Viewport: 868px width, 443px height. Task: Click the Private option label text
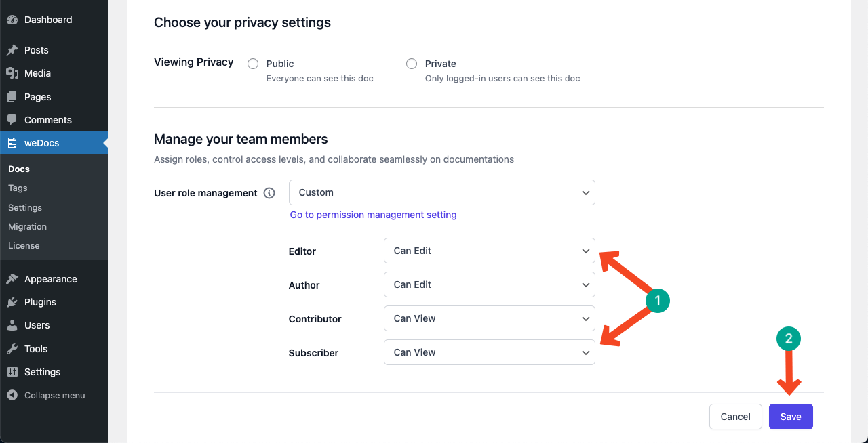click(441, 64)
